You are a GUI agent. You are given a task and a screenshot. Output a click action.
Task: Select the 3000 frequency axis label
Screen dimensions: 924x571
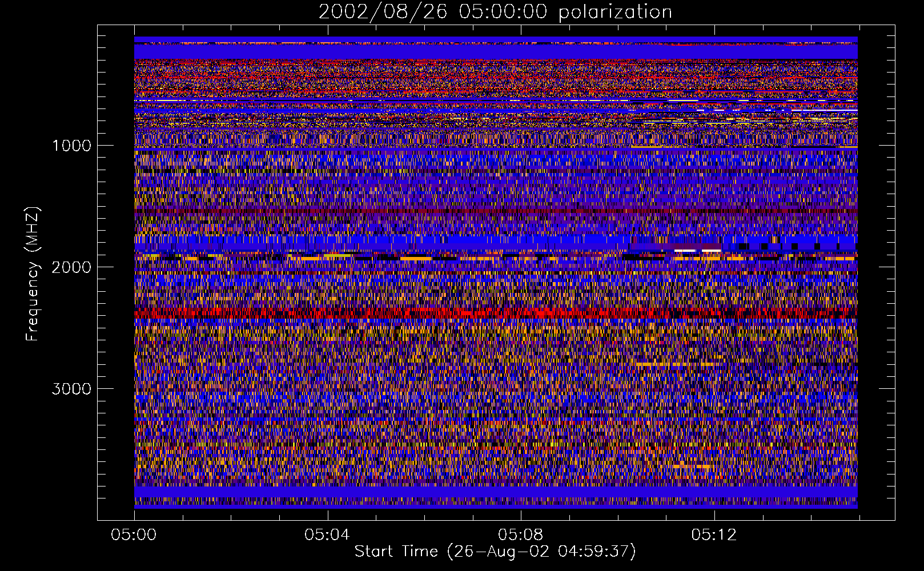click(x=71, y=389)
